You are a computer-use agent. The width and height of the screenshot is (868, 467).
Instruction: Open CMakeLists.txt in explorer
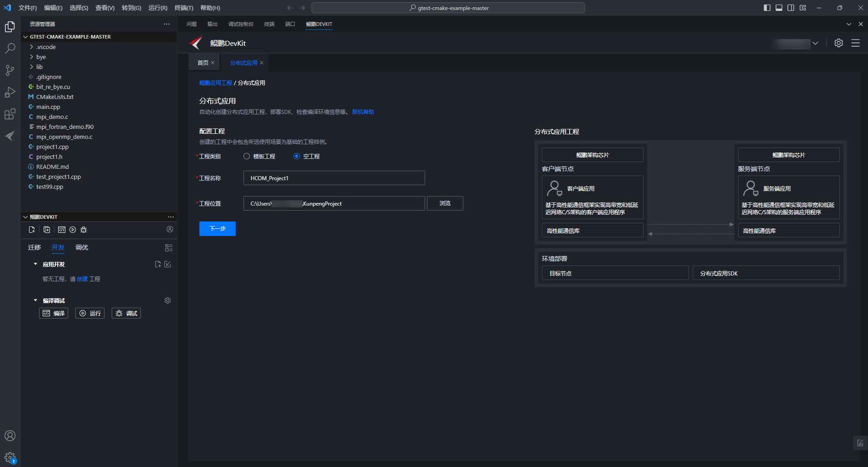(x=55, y=97)
